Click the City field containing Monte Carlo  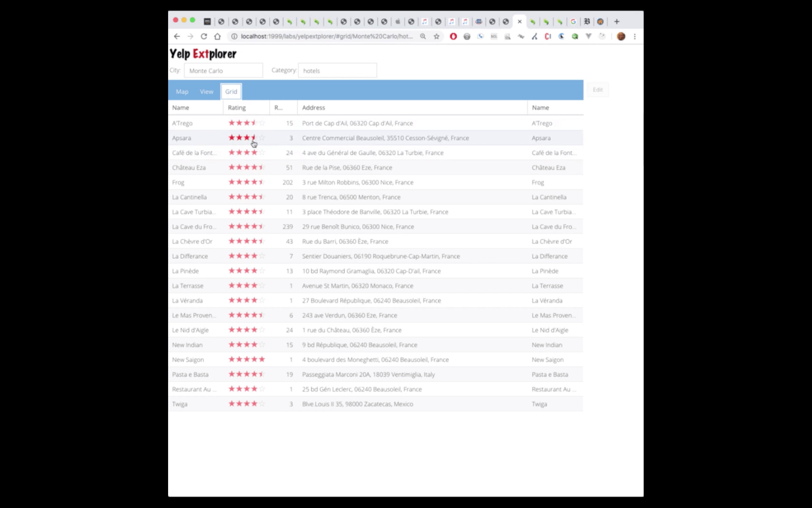(x=224, y=70)
